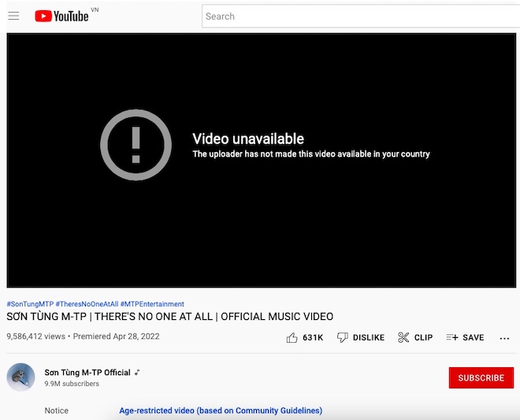Click the Save to playlist icon
520x420 pixels.
pos(452,337)
